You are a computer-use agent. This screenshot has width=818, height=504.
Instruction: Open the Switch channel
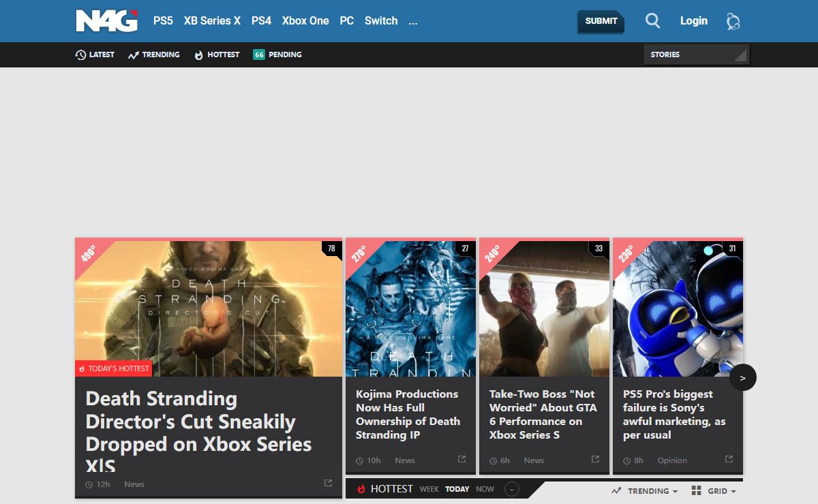pos(381,20)
